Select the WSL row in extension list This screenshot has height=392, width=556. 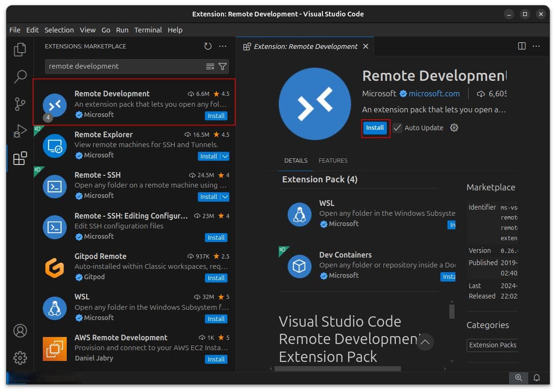135,307
